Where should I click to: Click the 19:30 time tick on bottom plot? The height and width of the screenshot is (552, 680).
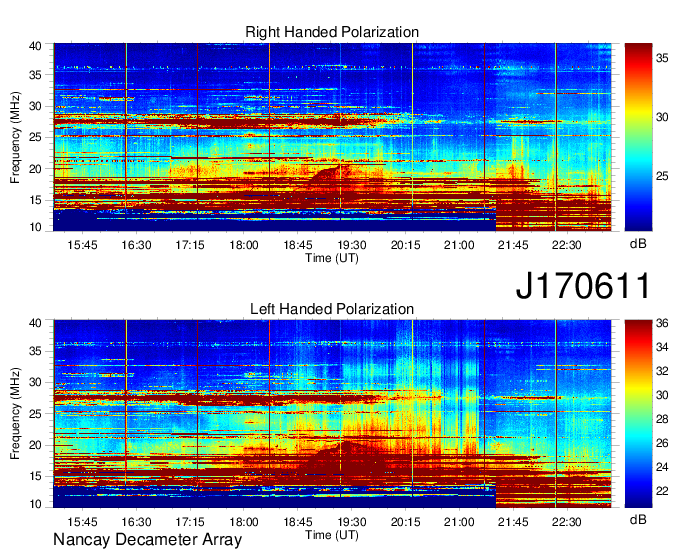(x=352, y=521)
